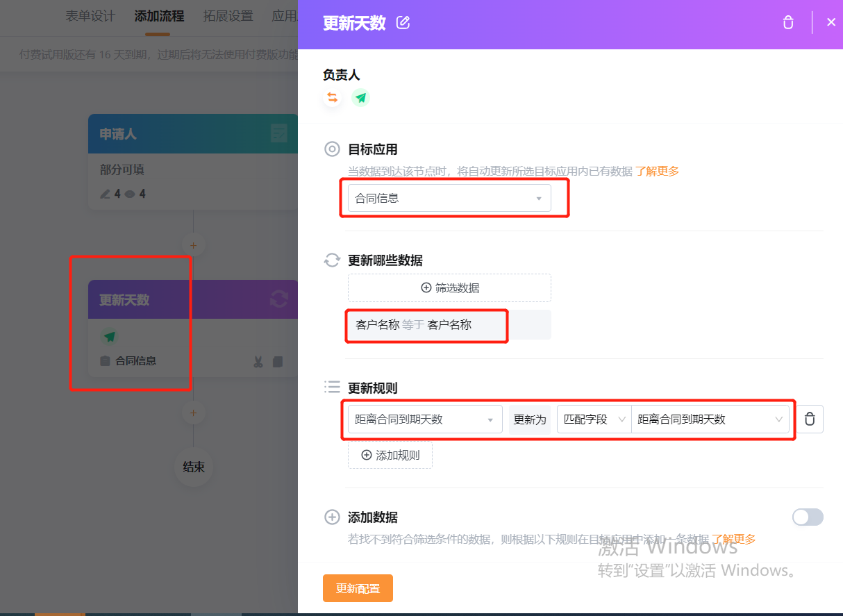The width and height of the screenshot is (843, 616).
Task: Click the copy icon on 更新天数 node
Action: pos(278,361)
